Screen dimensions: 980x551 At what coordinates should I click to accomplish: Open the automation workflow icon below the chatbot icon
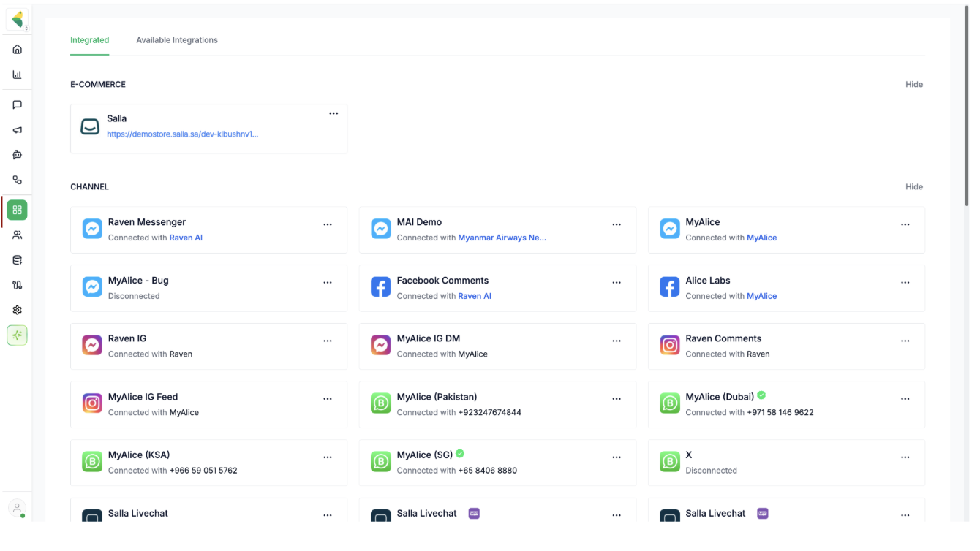point(18,180)
